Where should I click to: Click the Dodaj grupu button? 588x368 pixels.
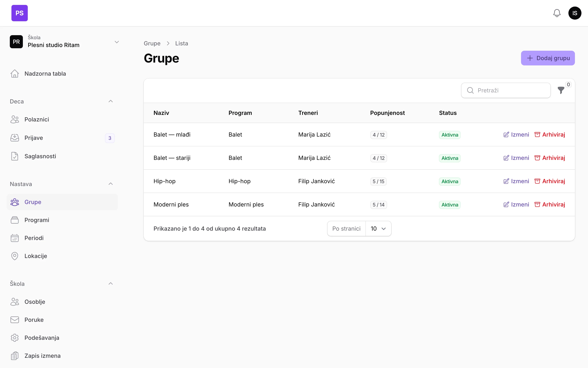click(x=548, y=58)
